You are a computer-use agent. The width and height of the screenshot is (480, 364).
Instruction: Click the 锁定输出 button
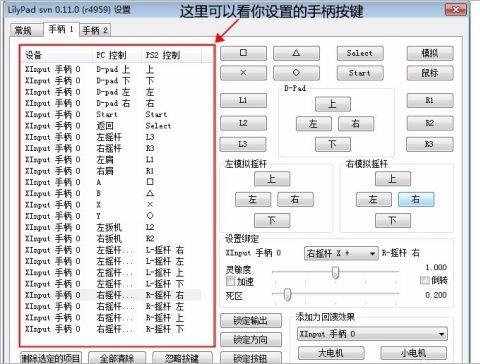tap(251, 321)
